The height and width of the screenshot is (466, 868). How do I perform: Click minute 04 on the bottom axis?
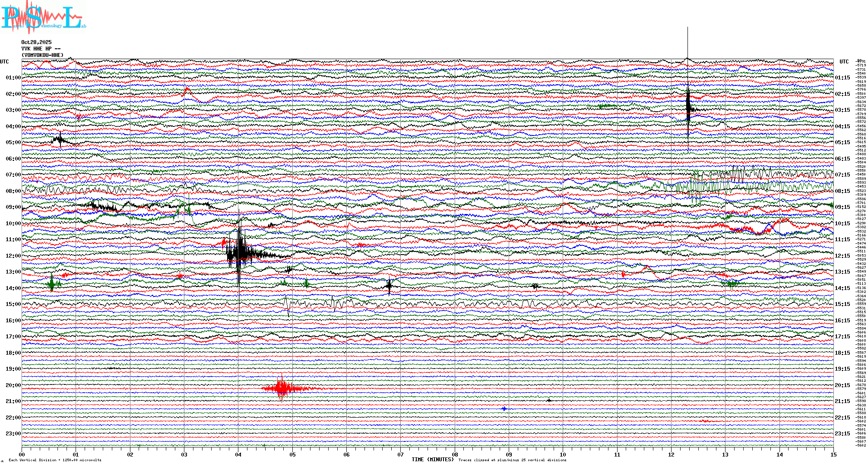click(x=238, y=454)
